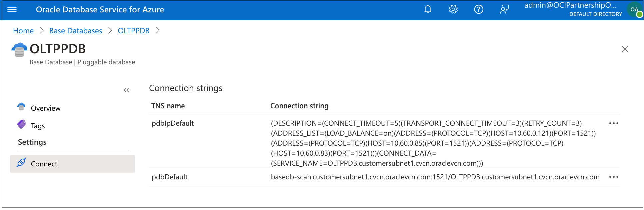Open the OLTPPDB breadcrumb link
Image resolution: width=644 pixels, height=210 pixels.
click(134, 31)
